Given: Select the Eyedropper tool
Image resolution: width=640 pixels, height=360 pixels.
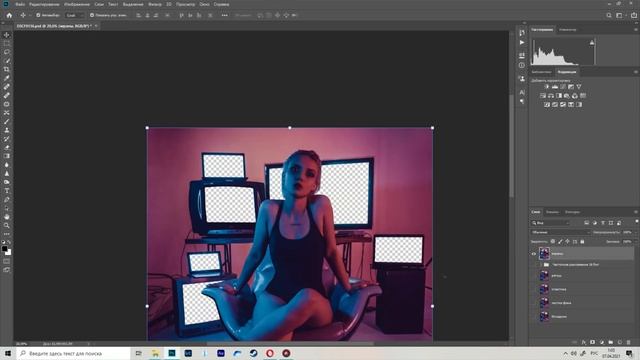Looking at the screenshot, I should (x=7, y=78).
